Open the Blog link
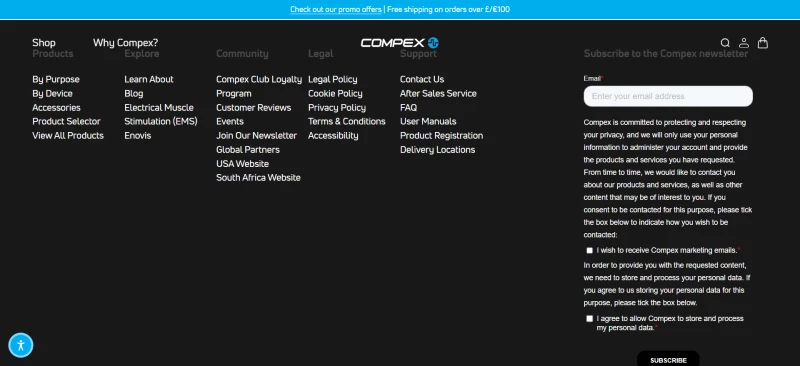Viewport: 800px width, 366px height. click(134, 93)
